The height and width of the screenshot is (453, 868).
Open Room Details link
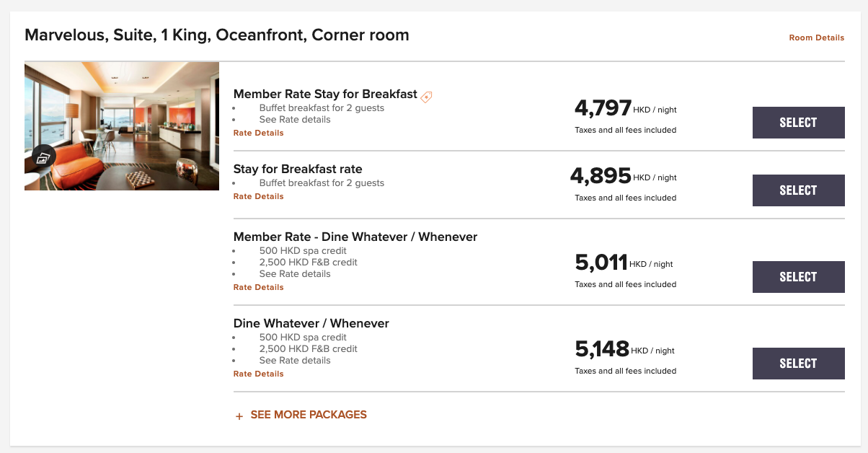point(816,38)
